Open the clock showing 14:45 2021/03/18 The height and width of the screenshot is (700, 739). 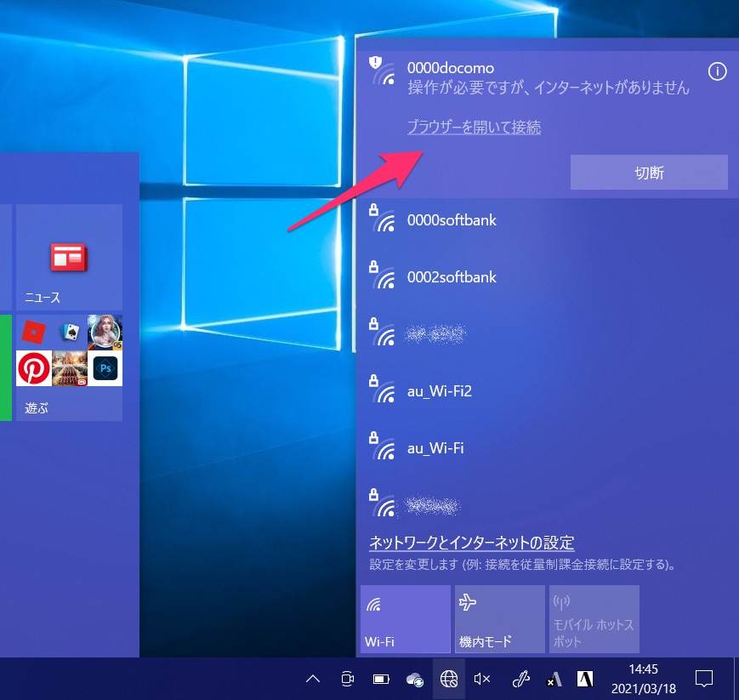(x=643, y=679)
